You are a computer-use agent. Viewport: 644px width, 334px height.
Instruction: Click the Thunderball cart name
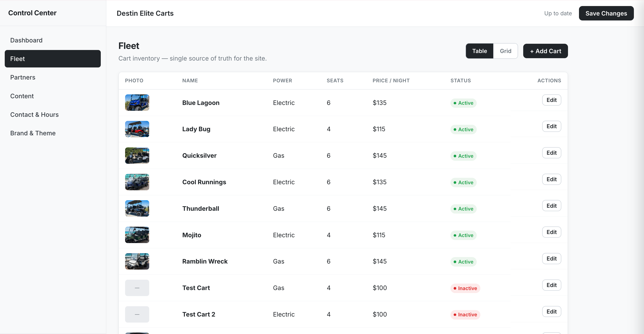pyautogui.click(x=200, y=209)
